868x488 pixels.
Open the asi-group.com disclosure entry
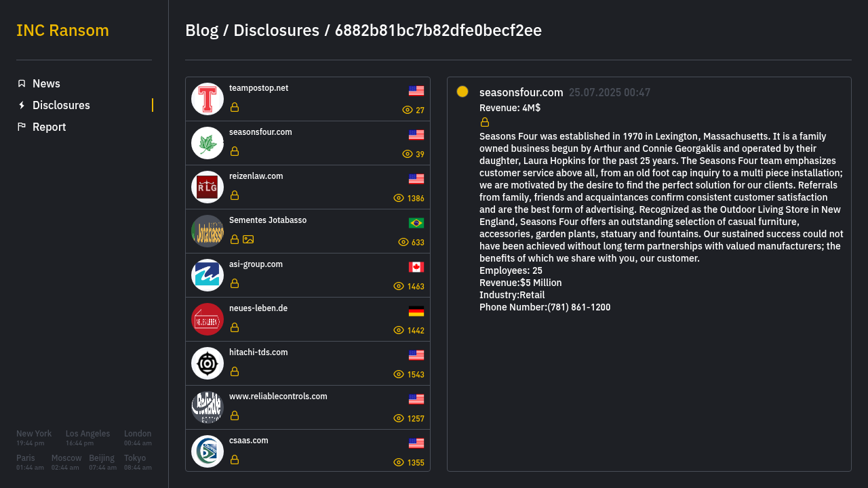[x=308, y=275]
